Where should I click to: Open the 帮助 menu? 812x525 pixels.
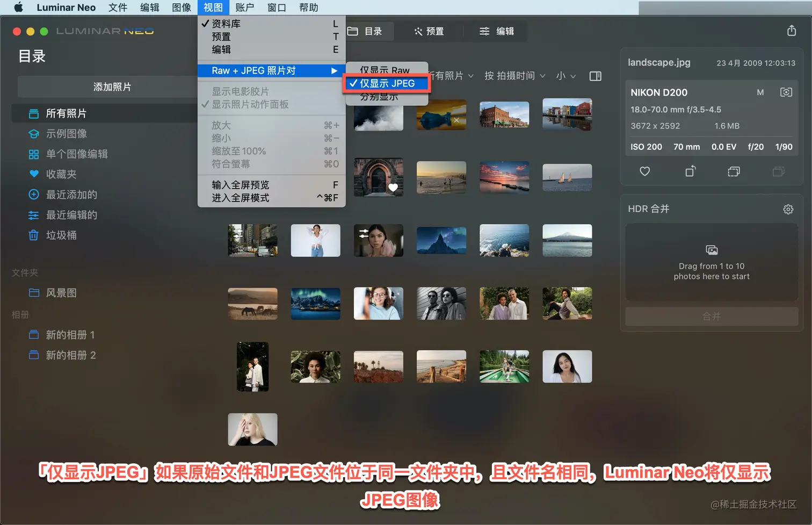pos(309,8)
